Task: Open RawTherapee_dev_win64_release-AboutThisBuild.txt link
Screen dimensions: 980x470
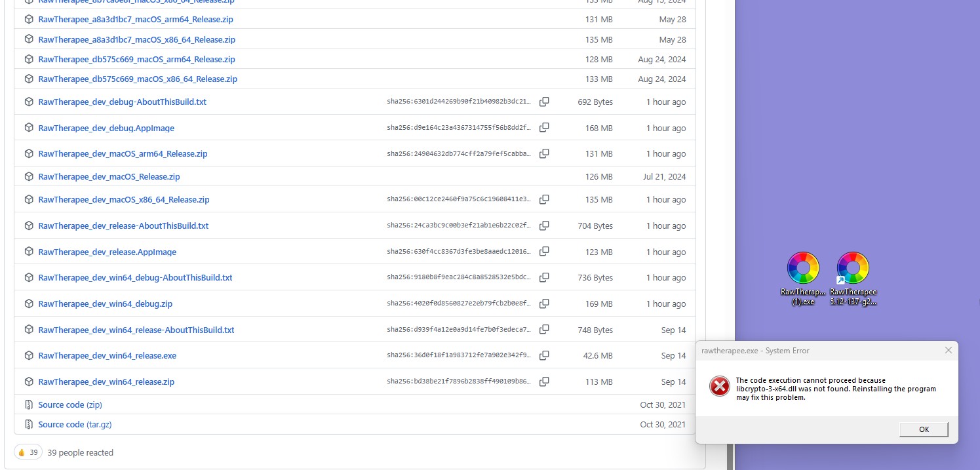Action: (136, 330)
